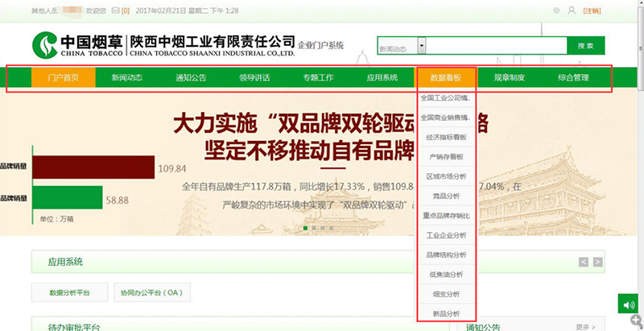Click the dark red 109.84 sales bar
Image resolution: width=644 pixels, height=331 pixels.
93,168
